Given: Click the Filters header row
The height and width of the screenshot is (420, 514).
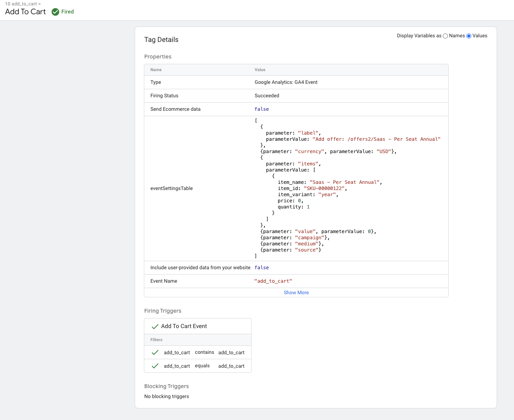Looking at the screenshot, I should click(198, 340).
